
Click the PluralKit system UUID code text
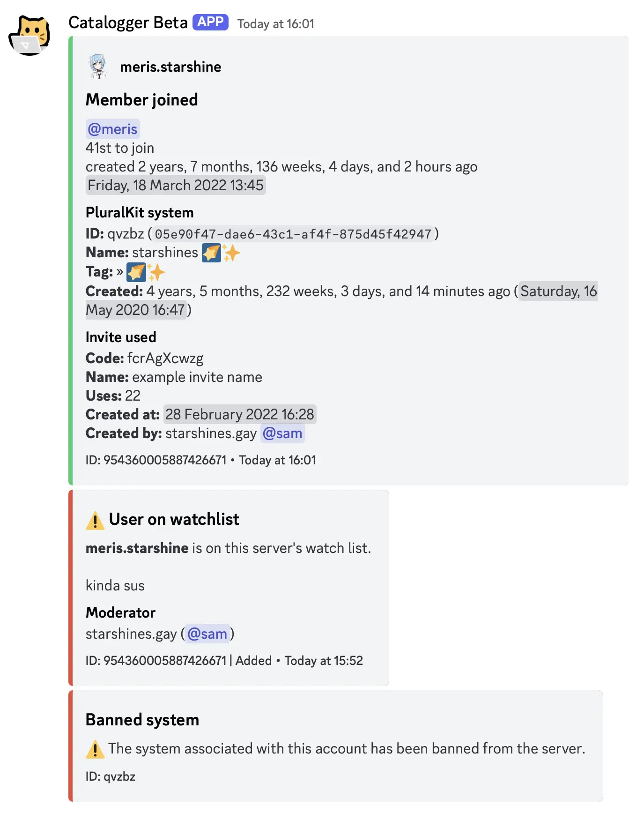(x=293, y=234)
